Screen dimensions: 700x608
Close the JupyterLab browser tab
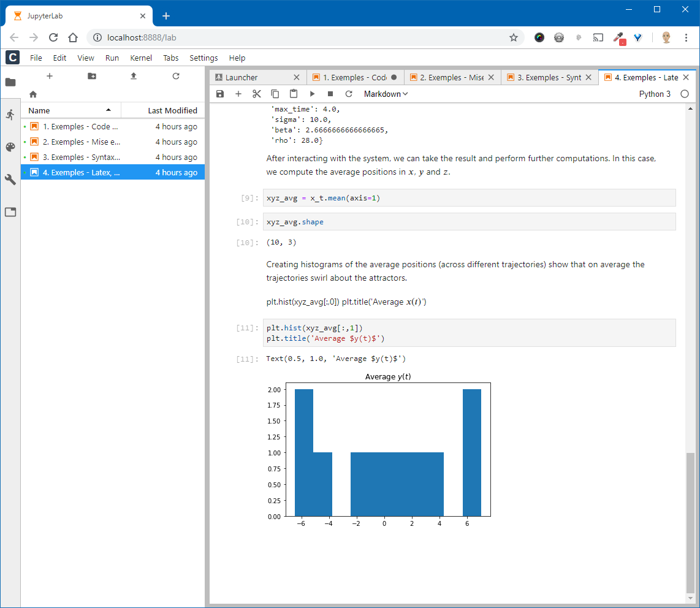pos(143,16)
